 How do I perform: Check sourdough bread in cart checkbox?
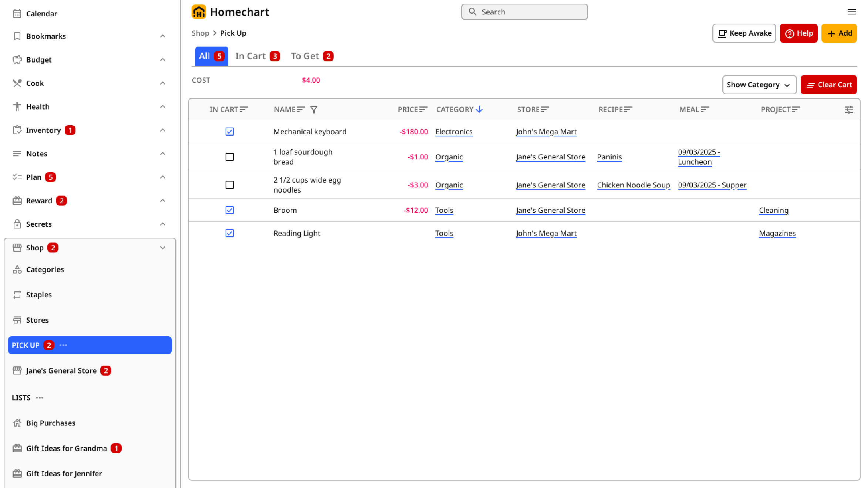coord(230,157)
